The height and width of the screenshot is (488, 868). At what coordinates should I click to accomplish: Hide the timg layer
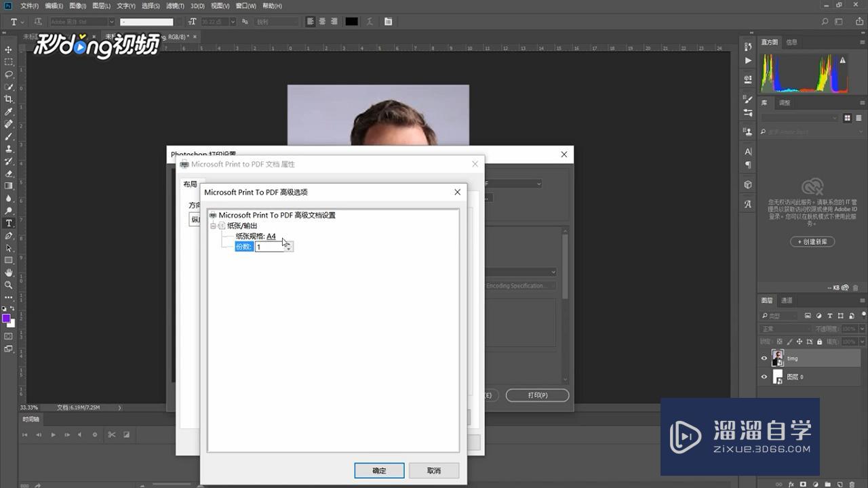[764, 359]
